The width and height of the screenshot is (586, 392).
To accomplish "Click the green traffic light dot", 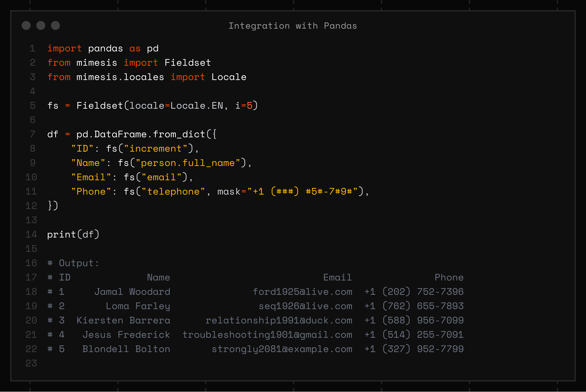I will (56, 25).
